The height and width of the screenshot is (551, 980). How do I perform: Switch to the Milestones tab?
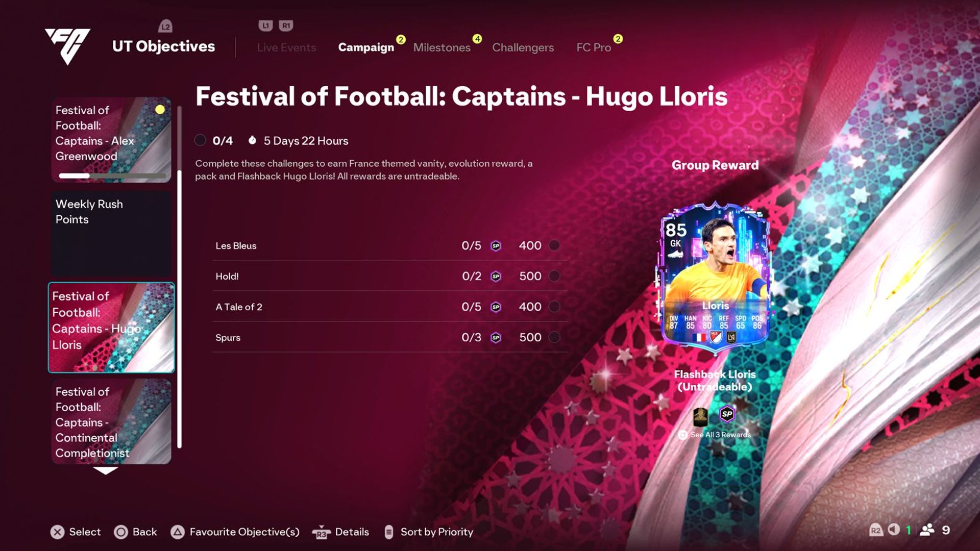(x=442, y=47)
